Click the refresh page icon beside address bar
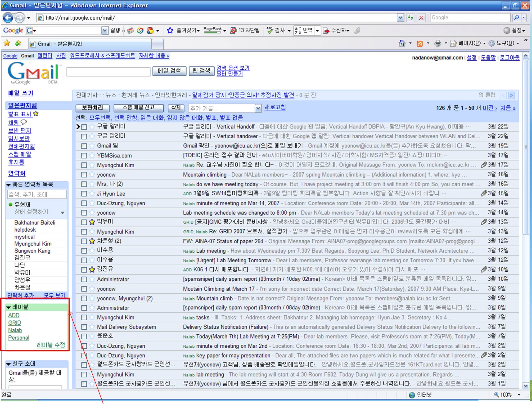Screen dimensions: 532x404 tap(411, 18)
